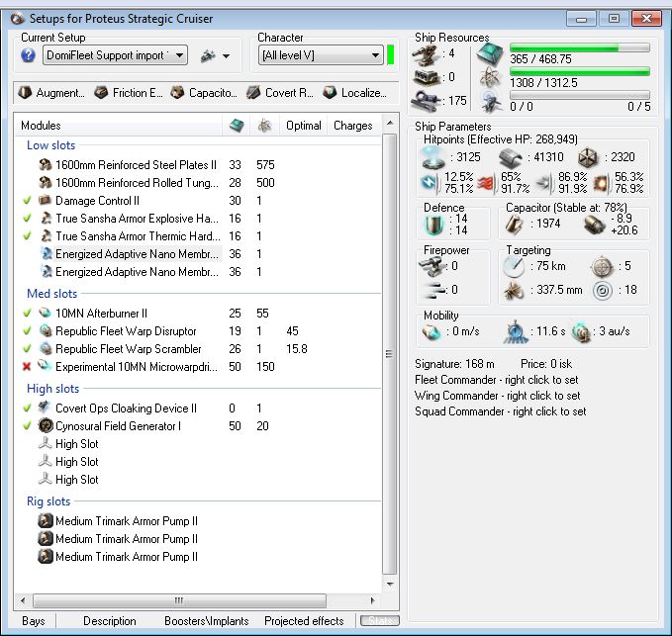Click the green character skill indicator swatch
The image size is (672, 636).
390,55
